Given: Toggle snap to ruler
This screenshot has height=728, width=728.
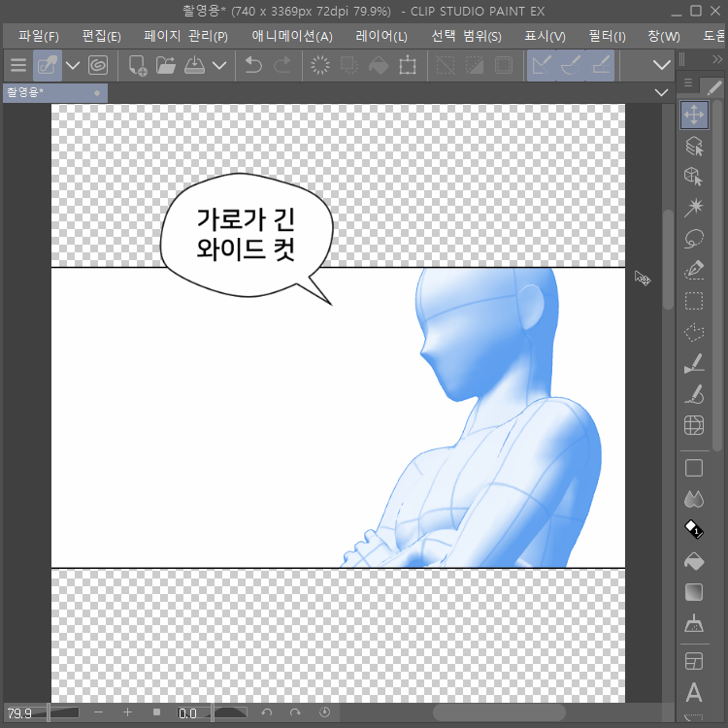Looking at the screenshot, I should coord(542,65).
